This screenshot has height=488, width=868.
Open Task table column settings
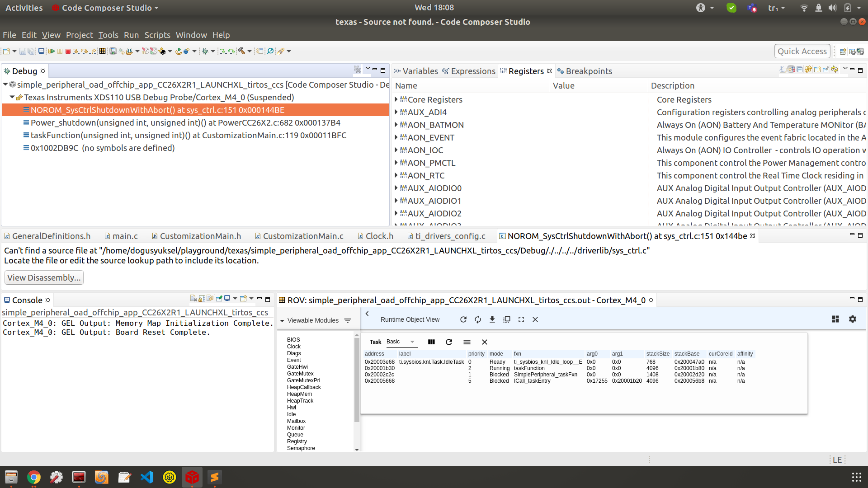431,342
